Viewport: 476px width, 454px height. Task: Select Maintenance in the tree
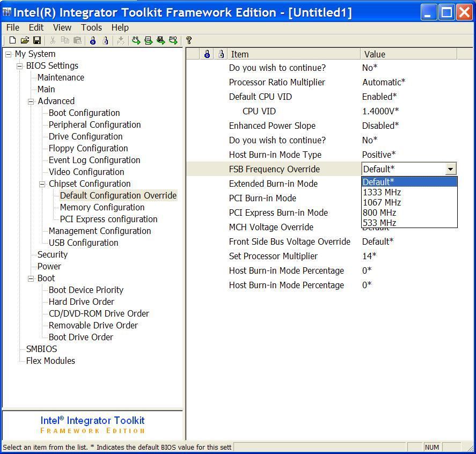(x=61, y=77)
